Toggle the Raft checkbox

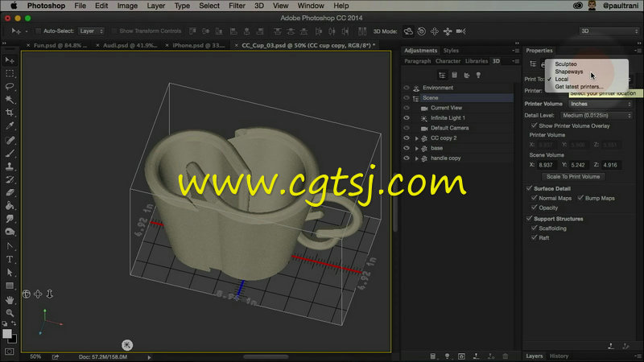coord(534,237)
